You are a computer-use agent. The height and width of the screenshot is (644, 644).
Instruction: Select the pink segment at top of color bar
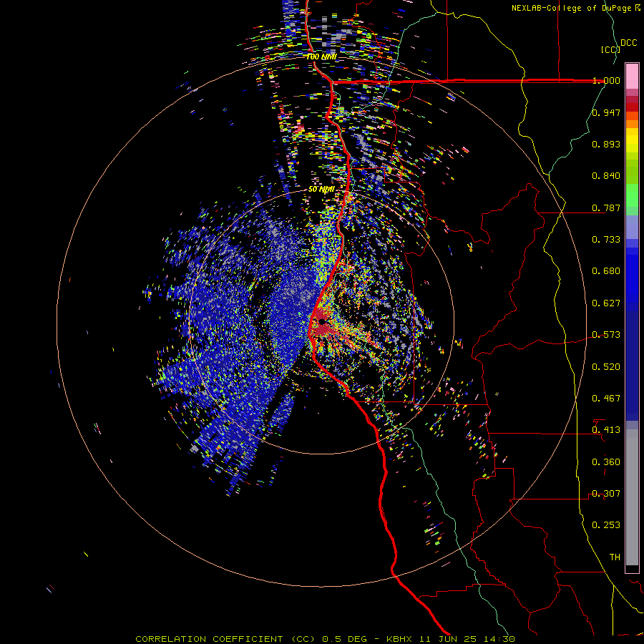(x=632, y=76)
